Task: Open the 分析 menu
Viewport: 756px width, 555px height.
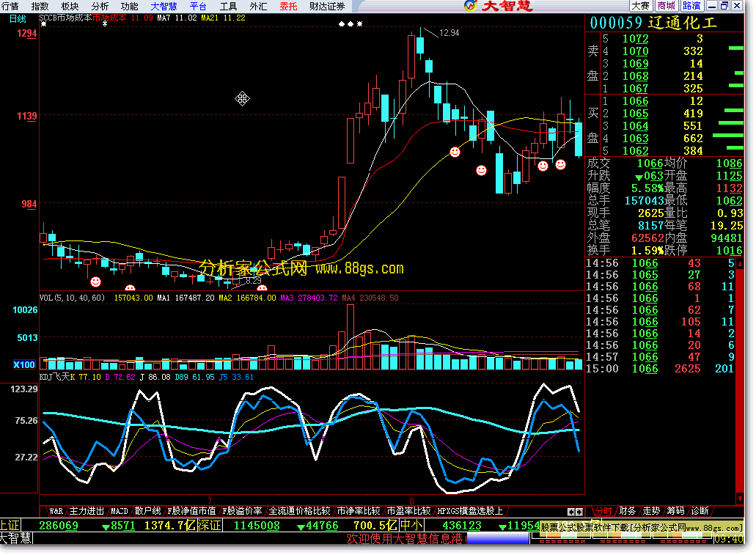Action: point(100,7)
